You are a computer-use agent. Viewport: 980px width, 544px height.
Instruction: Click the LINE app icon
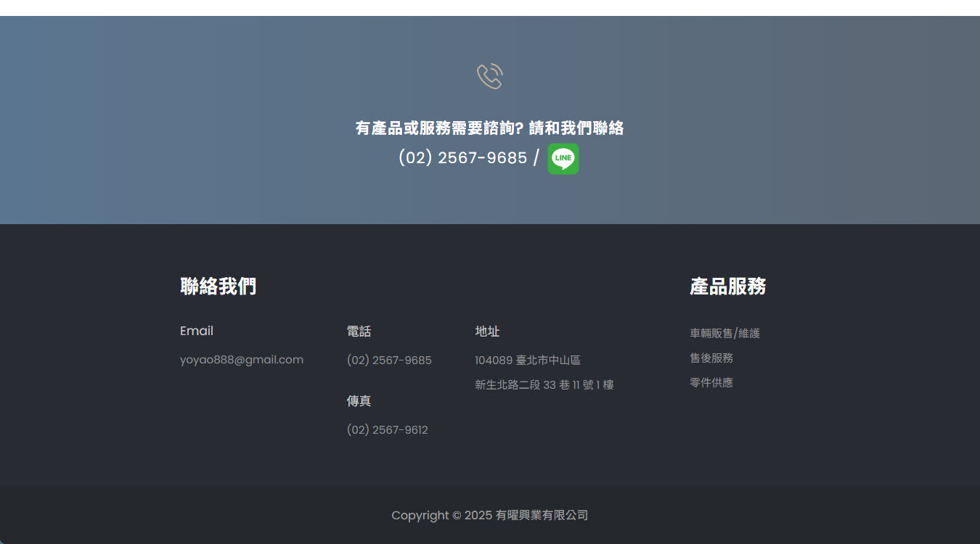(x=563, y=159)
